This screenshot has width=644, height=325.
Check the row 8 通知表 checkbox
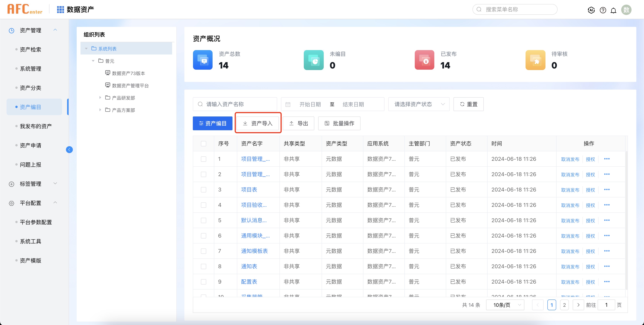tap(204, 266)
